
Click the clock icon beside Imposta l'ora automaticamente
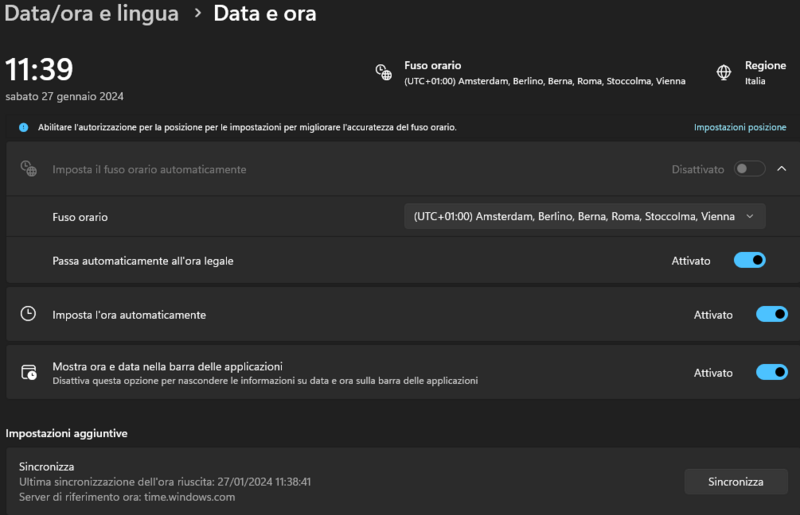coord(29,314)
